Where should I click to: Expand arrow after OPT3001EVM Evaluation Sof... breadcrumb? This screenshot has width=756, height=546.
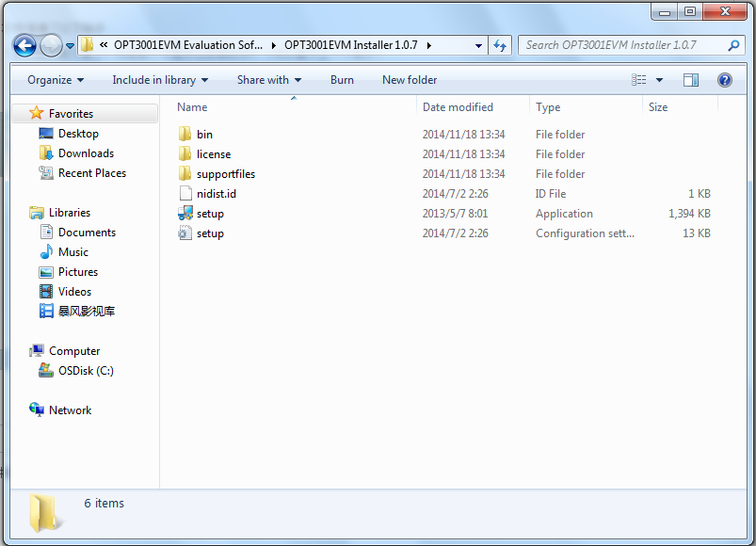tap(274, 45)
